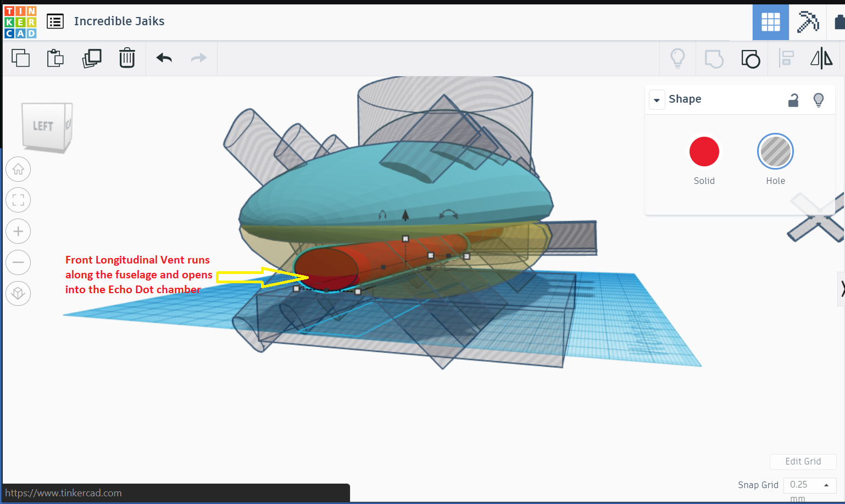The width and height of the screenshot is (845, 504).
Task: Zoom in with the plus button
Action: point(18,231)
